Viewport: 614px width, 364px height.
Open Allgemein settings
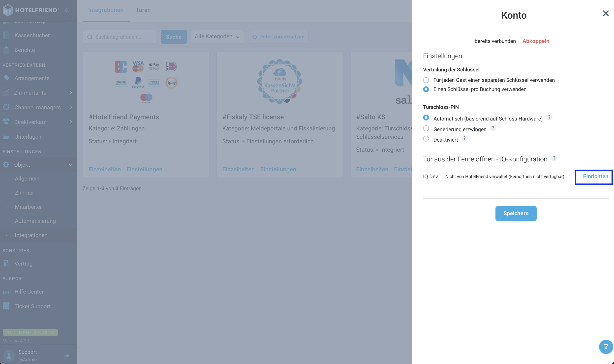[27, 179]
